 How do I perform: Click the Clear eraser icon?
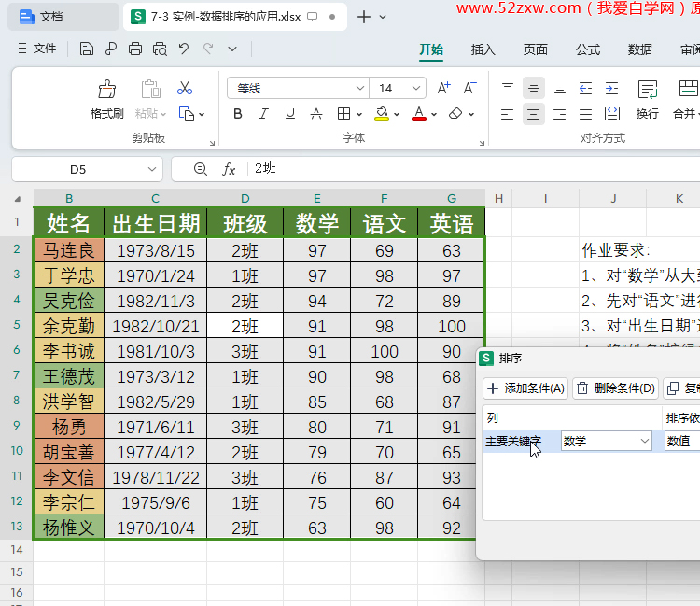point(455,114)
